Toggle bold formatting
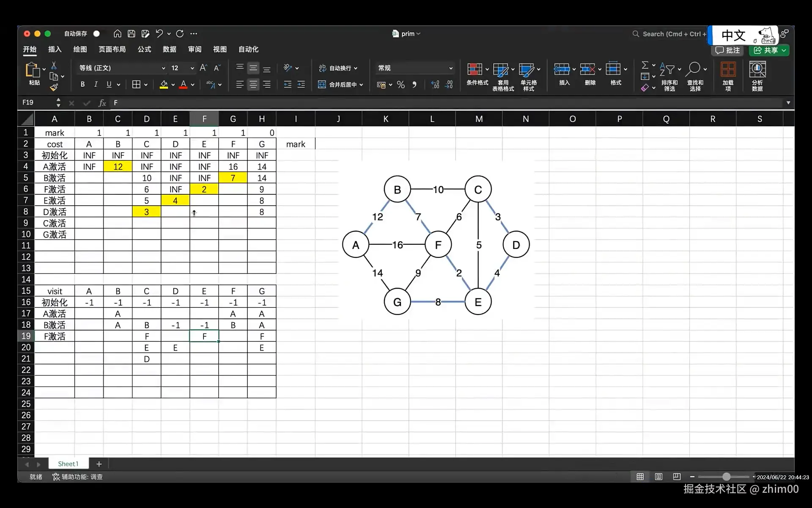 (82, 85)
